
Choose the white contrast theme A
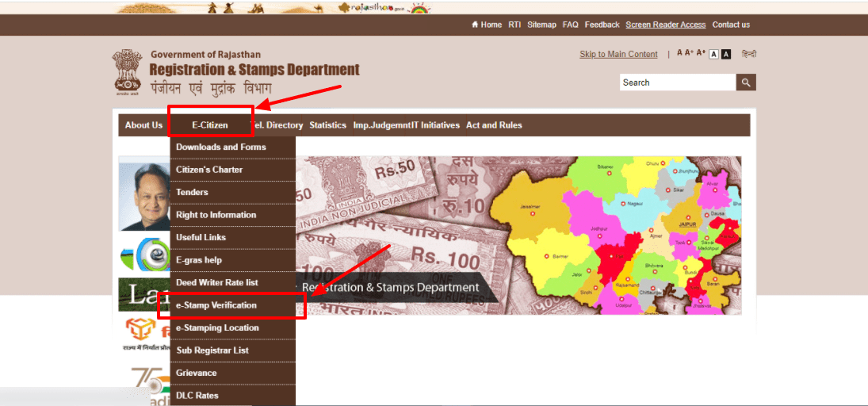click(x=713, y=54)
